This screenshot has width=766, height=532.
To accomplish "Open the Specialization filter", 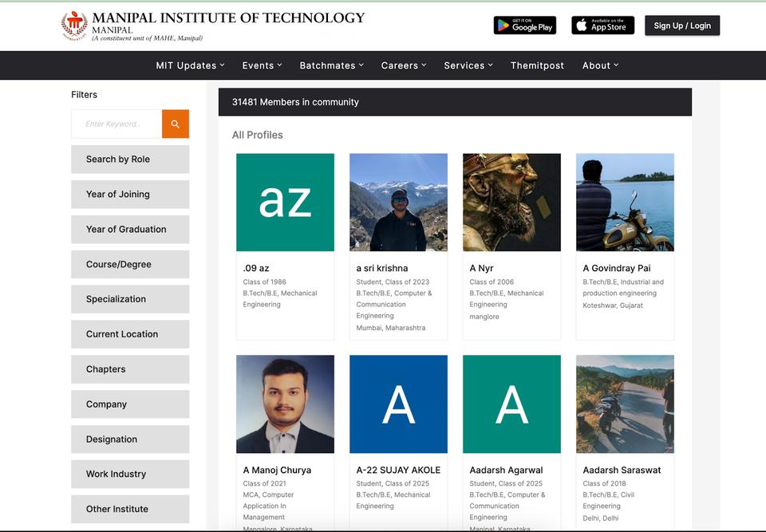I will click(130, 299).
